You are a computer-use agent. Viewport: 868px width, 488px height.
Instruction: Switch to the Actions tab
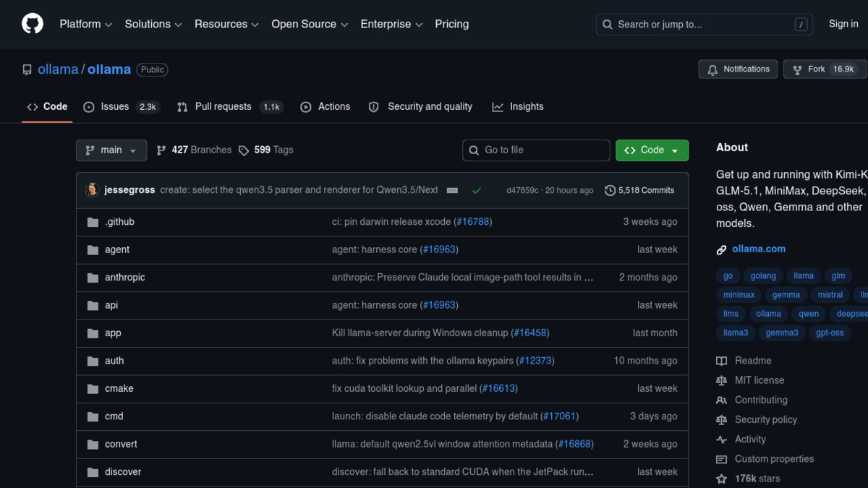click(325, 106)
